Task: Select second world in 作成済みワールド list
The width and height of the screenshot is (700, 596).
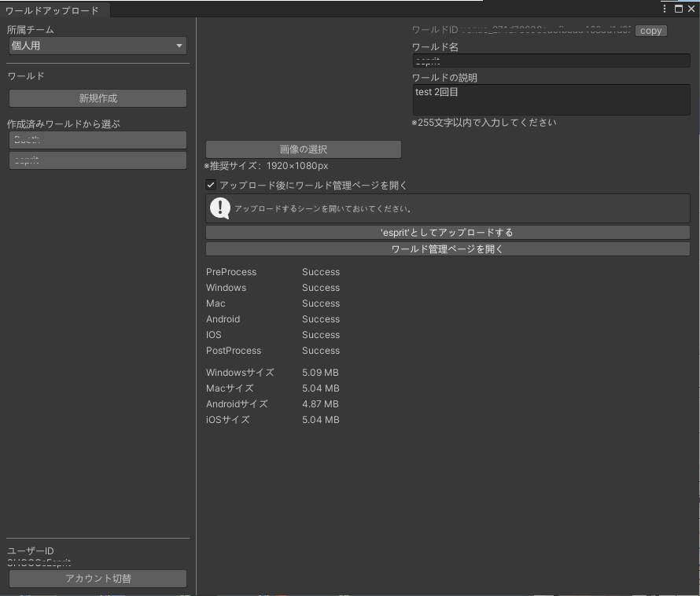Action: click(98, 160)
